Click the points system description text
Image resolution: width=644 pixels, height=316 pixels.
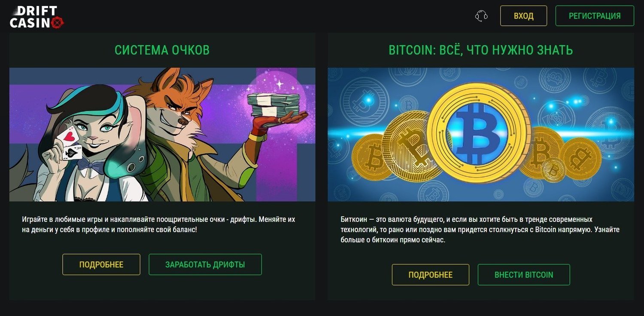point(158,224)
